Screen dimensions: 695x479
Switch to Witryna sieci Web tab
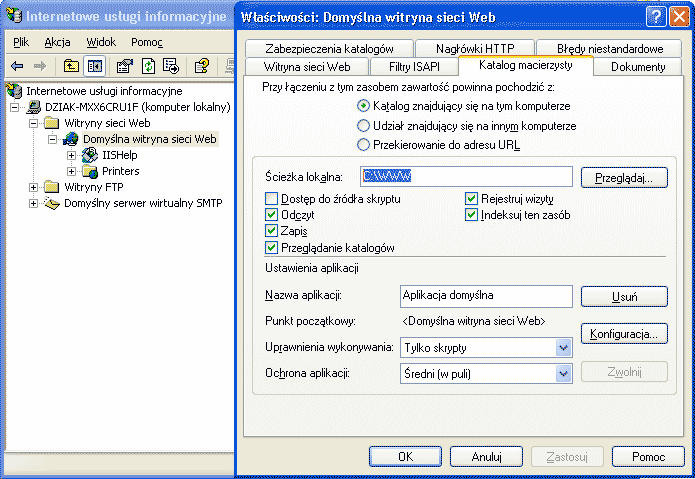coord(307,66)
